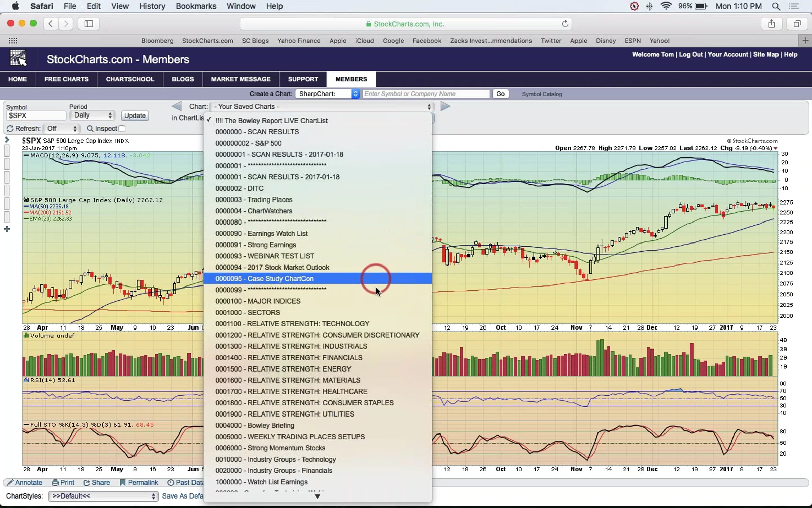Viewport: 812px width, 508px height.
Task: Click the Share chart option
Action: (97, 482)
